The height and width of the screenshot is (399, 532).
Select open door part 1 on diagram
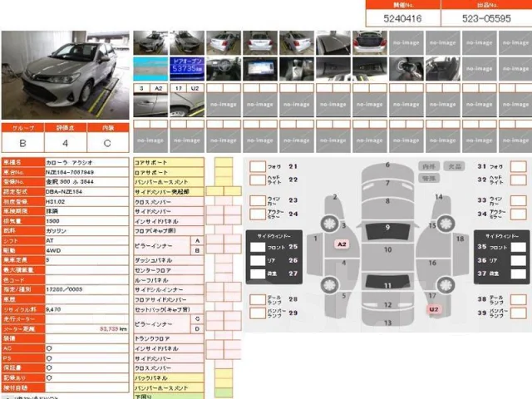[315, 254]
